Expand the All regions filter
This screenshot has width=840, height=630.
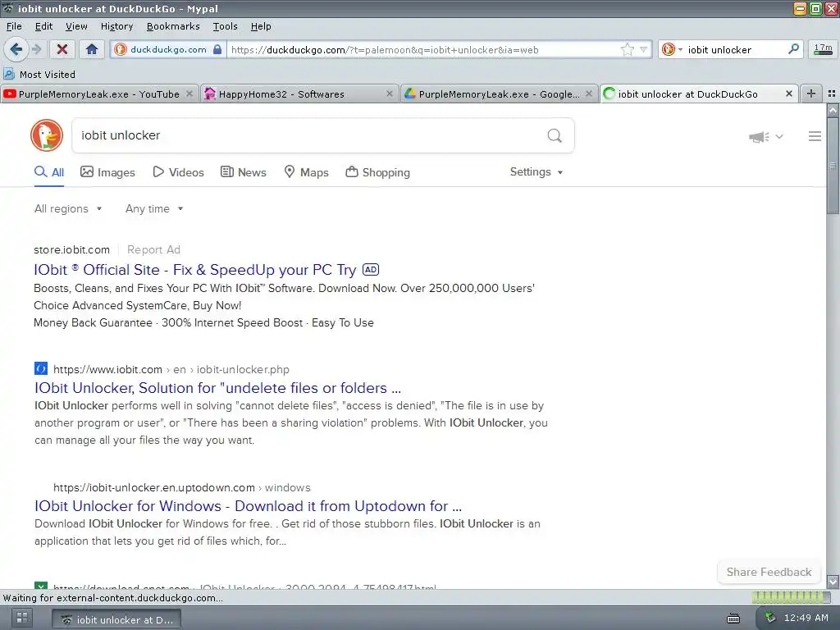point(68,209)
